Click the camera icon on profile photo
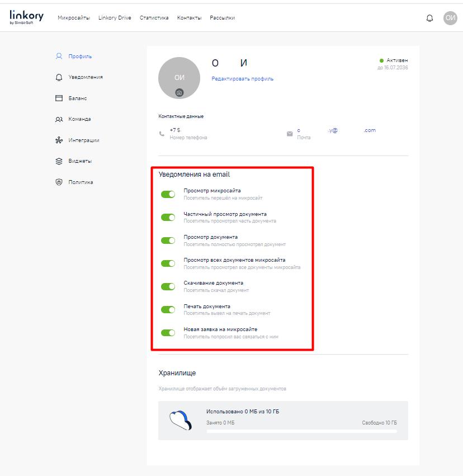Viewport: 463px width, 476px height. coord(179,93)
